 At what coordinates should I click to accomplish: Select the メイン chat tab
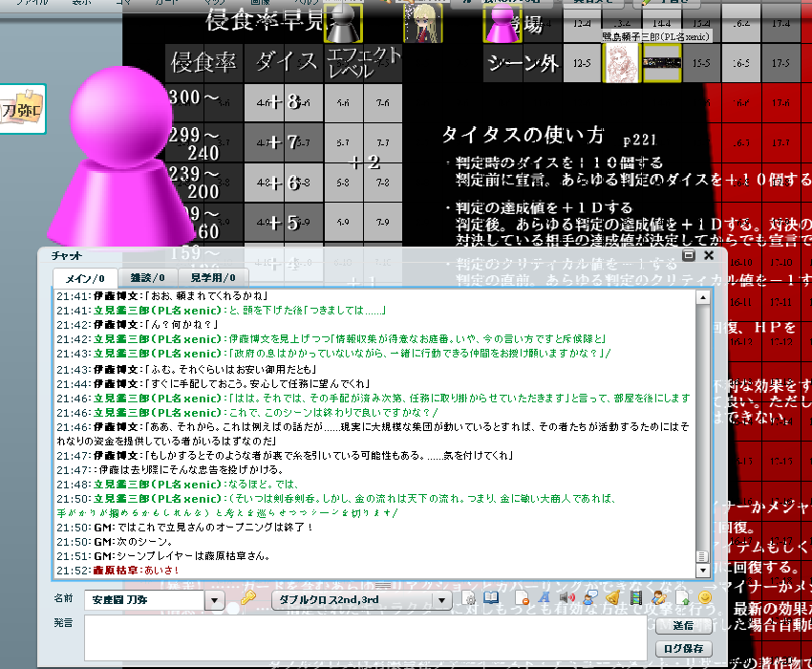pyautogui.click(x=83, y=277)
